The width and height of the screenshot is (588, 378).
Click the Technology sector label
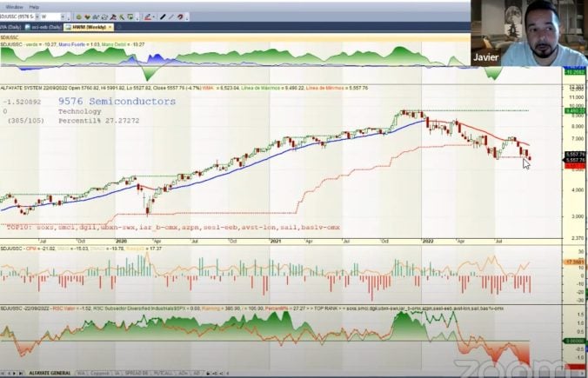pos(79,111)
